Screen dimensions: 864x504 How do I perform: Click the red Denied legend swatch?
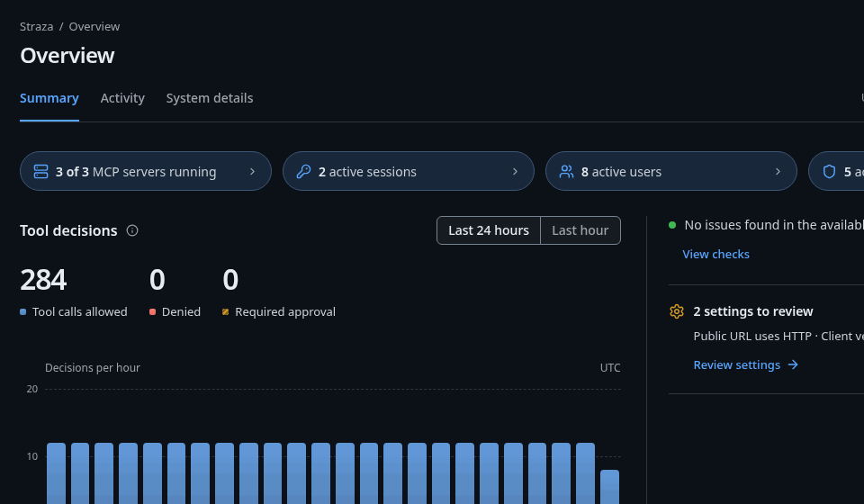pyautogui.click(x=153, y=311)
